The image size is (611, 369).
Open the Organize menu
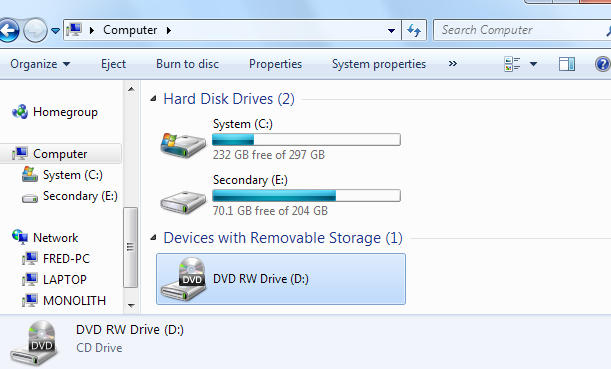40,64
